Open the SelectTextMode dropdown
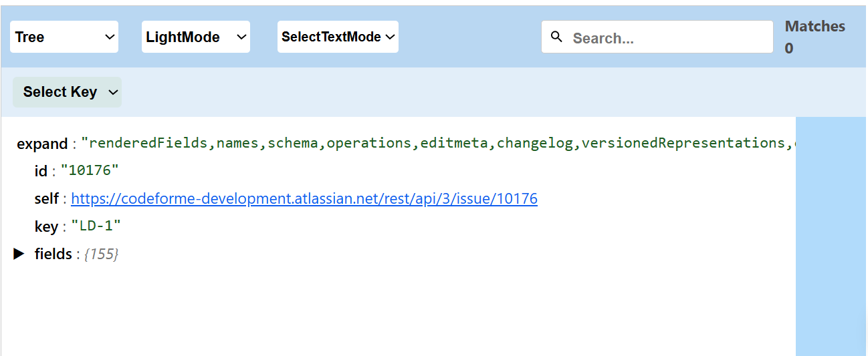Viewport: 868px width, 356px height. 338,37
